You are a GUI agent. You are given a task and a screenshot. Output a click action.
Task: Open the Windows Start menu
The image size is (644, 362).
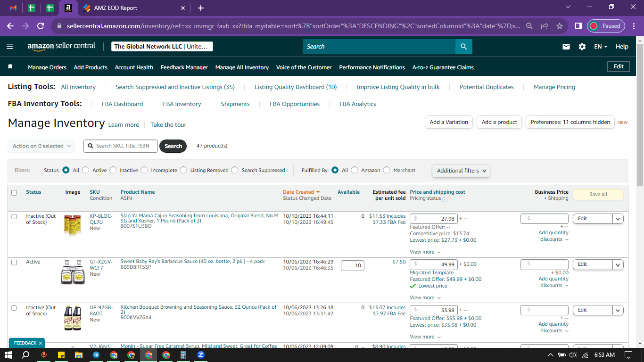point(8,355)
